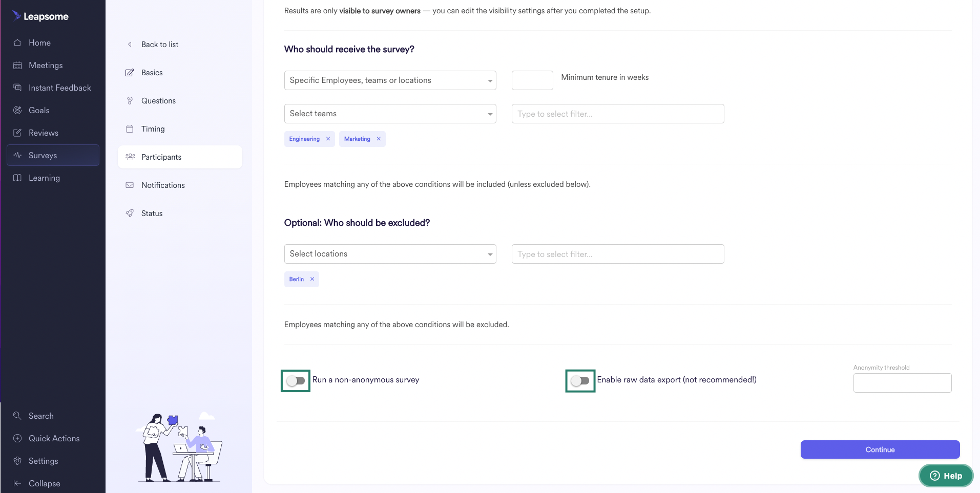Remove the Engineering team tag

pyautogui.click(x=328, y=139)
